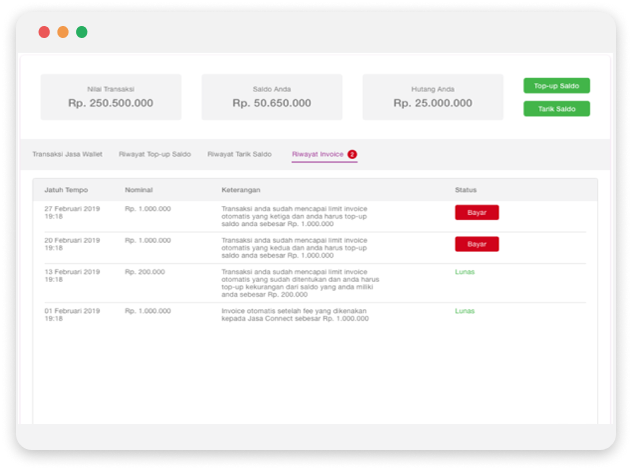
Task: Click the red notification badge showing 2
Action: coord(352,154)
